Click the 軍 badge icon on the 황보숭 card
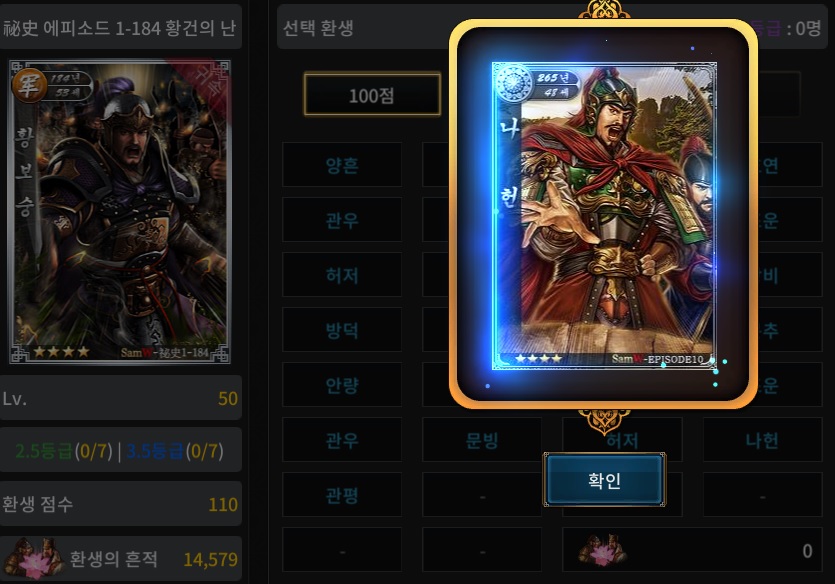Screen dimensions: 835x584 [28, 85]
